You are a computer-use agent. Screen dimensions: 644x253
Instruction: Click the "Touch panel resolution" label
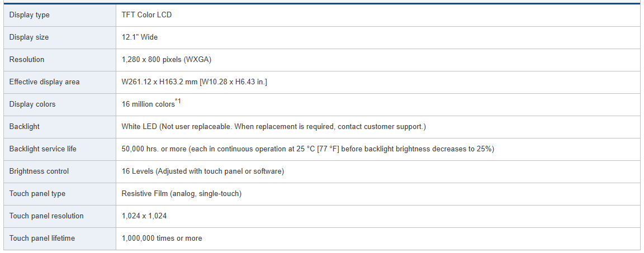46,216
